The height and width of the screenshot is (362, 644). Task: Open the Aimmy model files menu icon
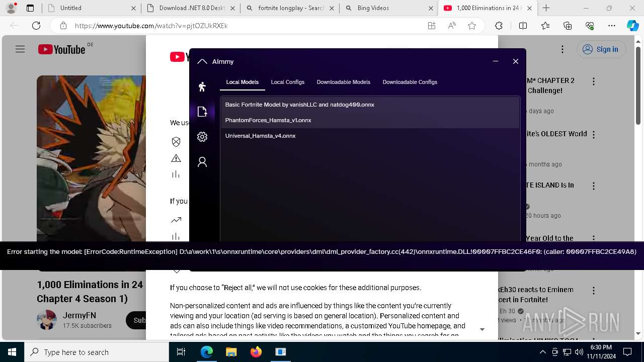202,112
